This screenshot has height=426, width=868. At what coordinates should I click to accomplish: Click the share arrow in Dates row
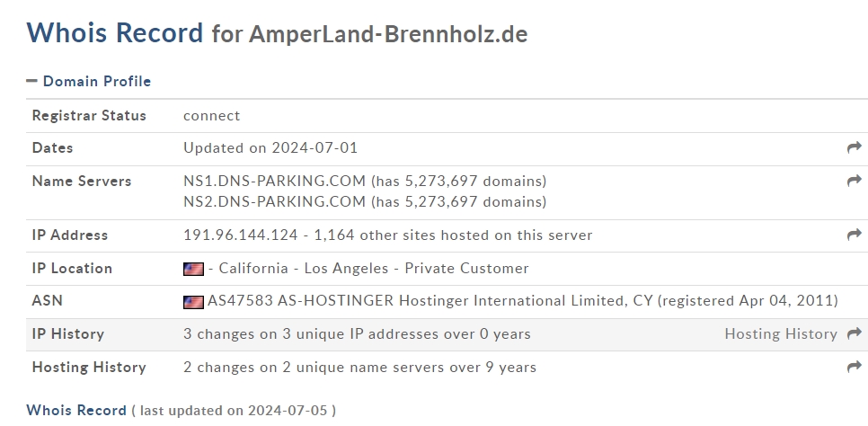pos(855,147)
